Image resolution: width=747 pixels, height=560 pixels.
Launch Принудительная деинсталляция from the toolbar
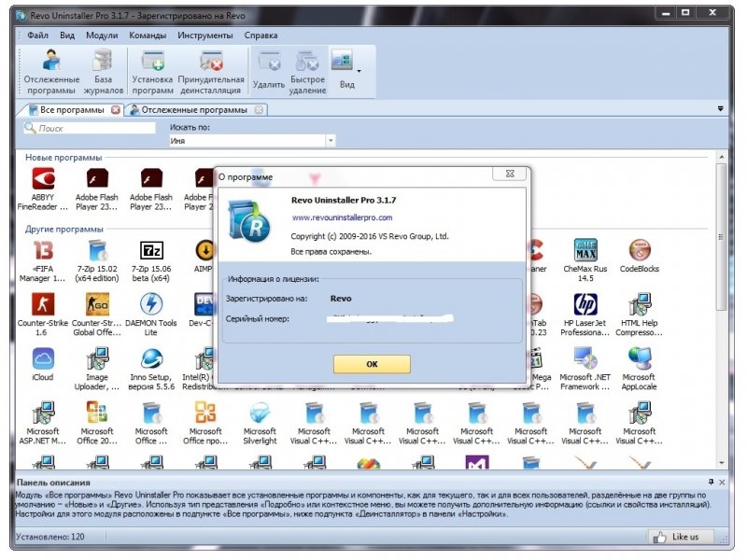pos(211,72)
